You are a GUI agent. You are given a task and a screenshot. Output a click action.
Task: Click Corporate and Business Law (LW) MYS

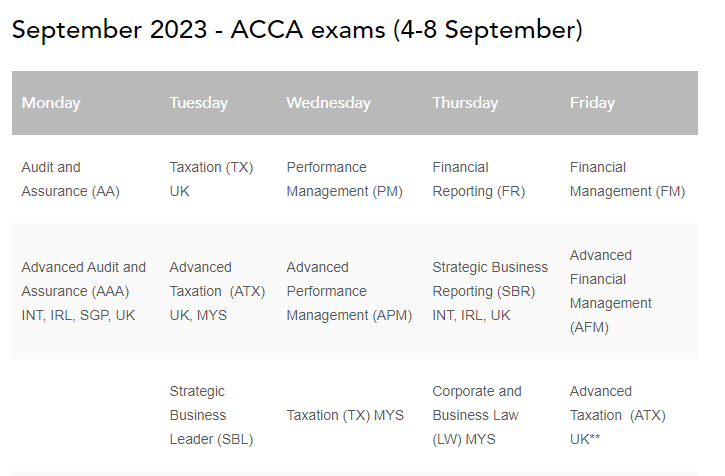point(477,415)
